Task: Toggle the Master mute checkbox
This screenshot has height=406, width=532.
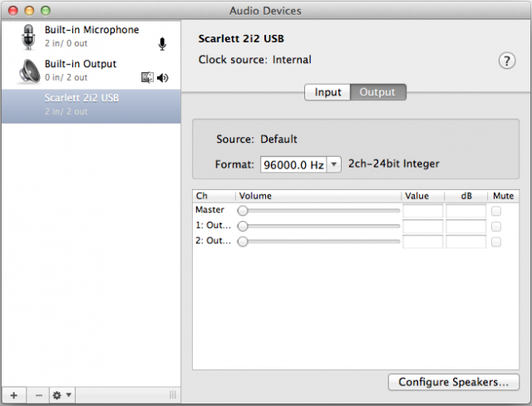Action: click(496, 211)
